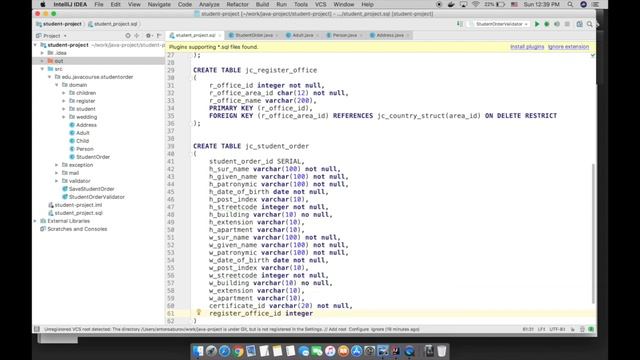This screenshot has width=640, height=360.
Task: Open Project panel settings gear
Action: click(149, 36)
